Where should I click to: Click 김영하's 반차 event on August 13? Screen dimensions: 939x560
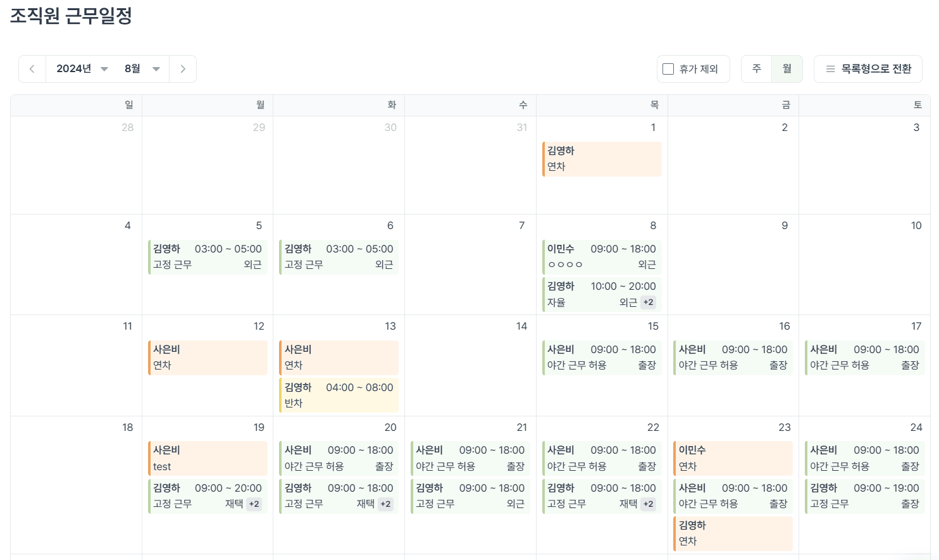pyautogui.click(x=339, y=395)
